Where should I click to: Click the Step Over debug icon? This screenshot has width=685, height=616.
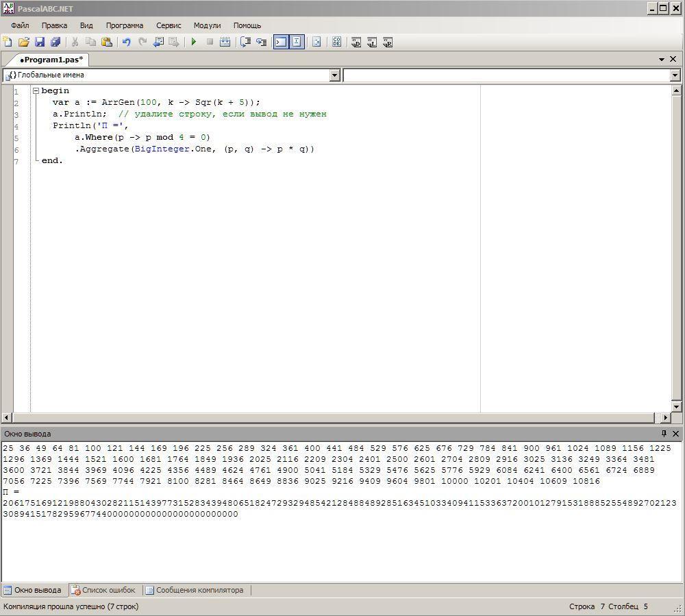click(x=261, y=42)
